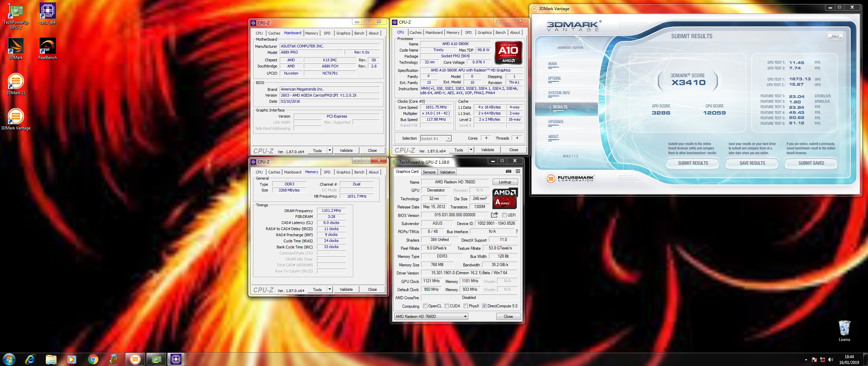868x366 pixels.
Task: Toggle OpenCL checkbox in GPU-Z
Action: pos(425,306)
